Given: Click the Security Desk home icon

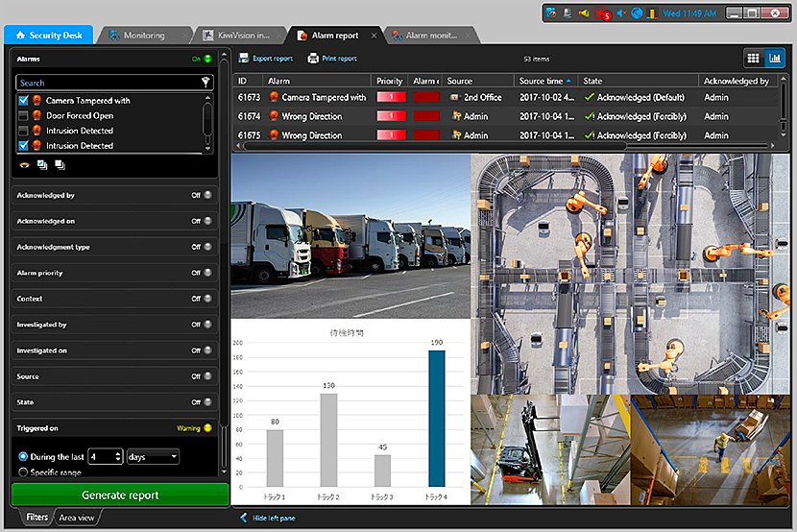Looking at the screenshot, I should pos(20,36).
